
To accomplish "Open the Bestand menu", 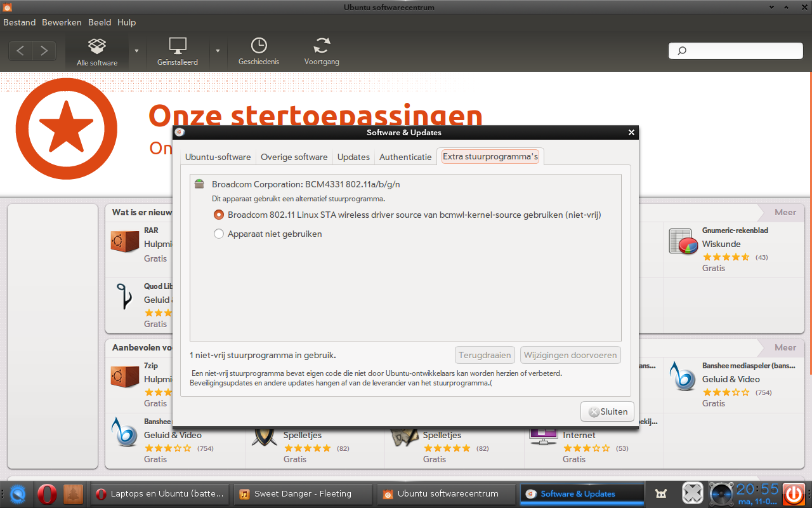I will tap(20, 22).
